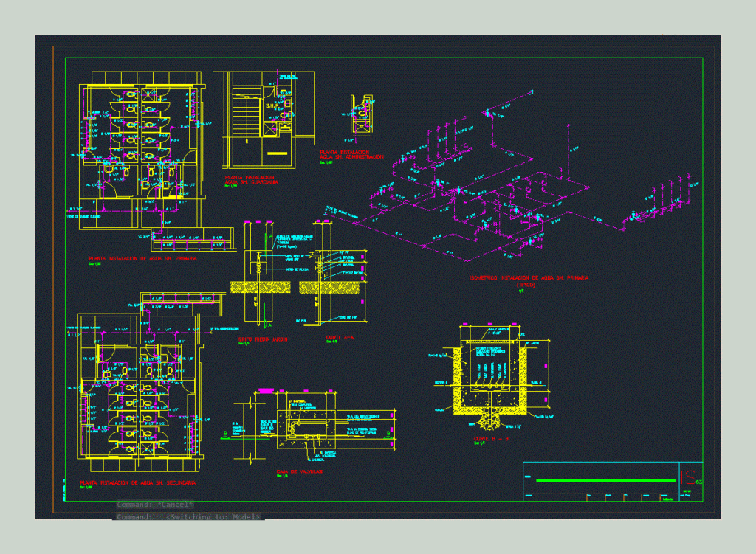The height and width of the screenshot is (554, 756).
Task: Click the 'Command: <Switching to: Model>' line
Action: click(188, 517)
